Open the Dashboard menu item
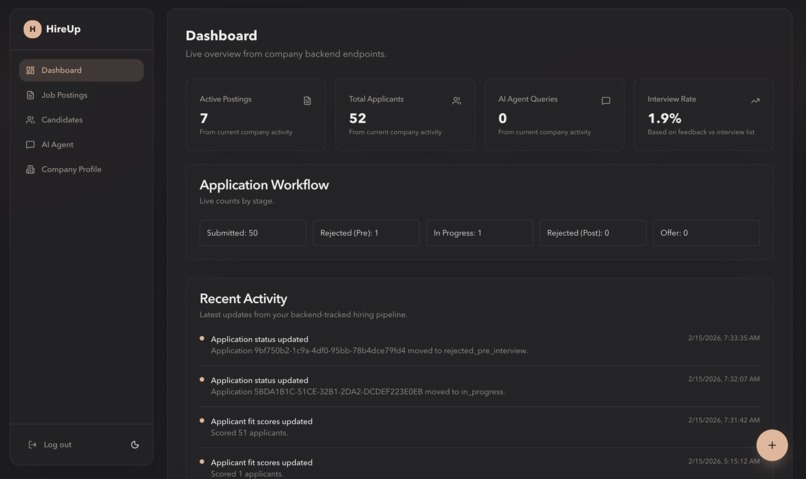 (x=81, y=70)
